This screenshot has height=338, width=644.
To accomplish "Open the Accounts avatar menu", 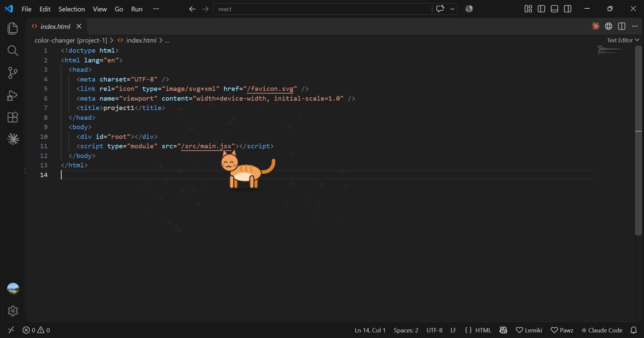I will pos(13,289).
